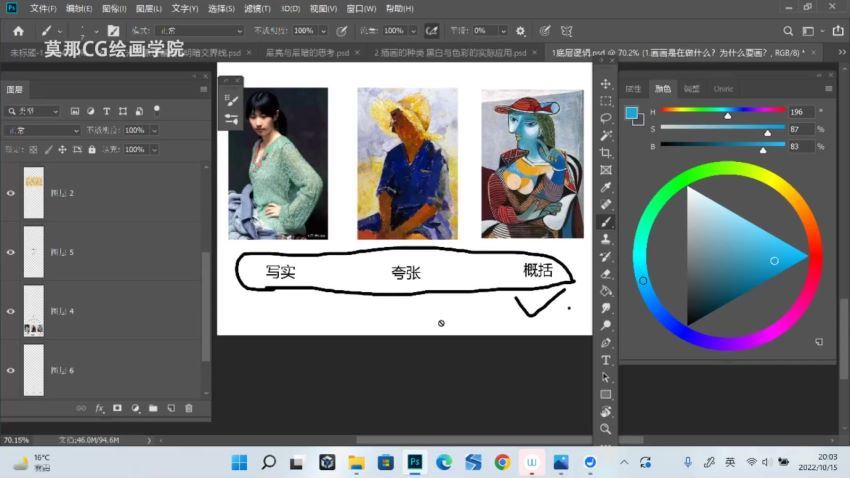Open the 窗口(W) menu
Image resolution: width=850 pixels, height=478 pixels.
[361, 9]
